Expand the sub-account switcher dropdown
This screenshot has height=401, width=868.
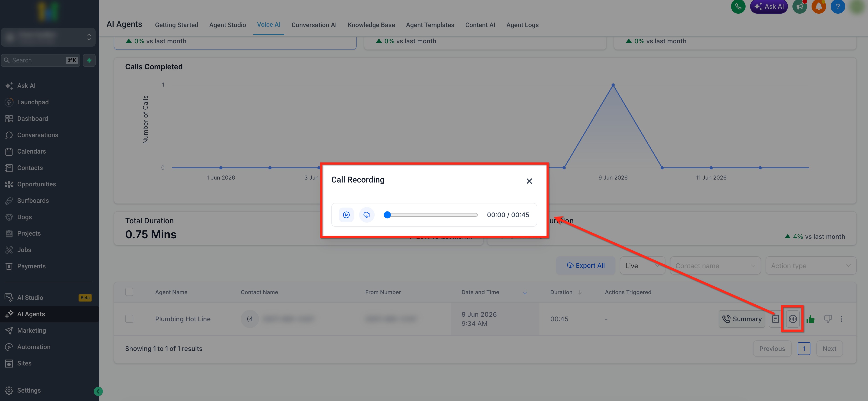48,37
